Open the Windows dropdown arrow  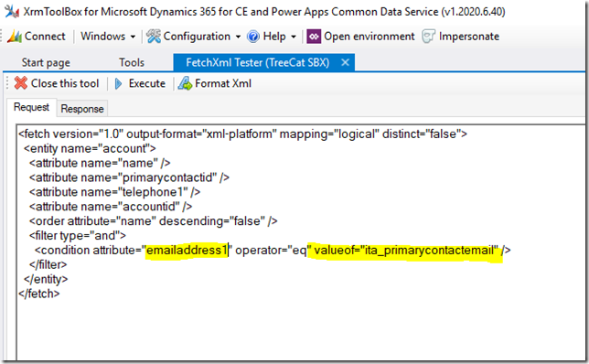point(133,37)
